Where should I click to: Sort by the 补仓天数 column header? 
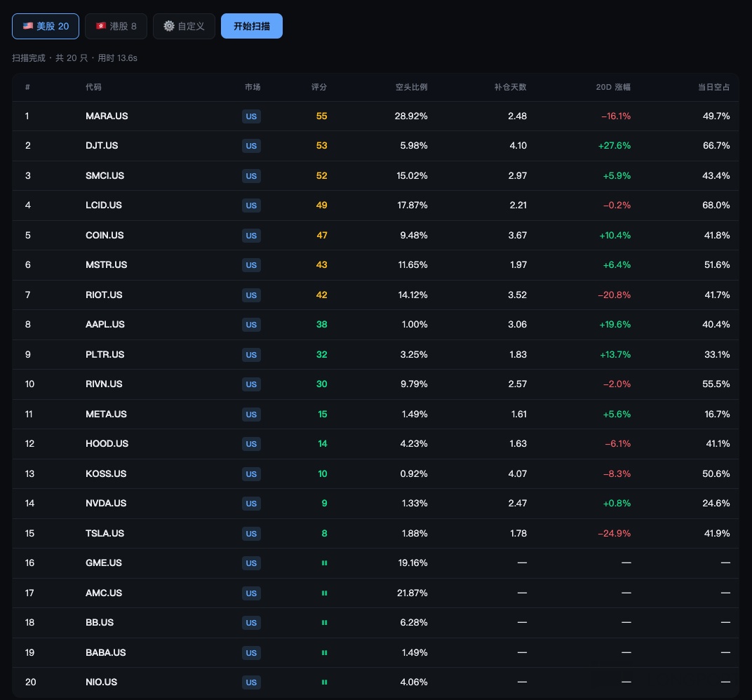click(510, 87)
